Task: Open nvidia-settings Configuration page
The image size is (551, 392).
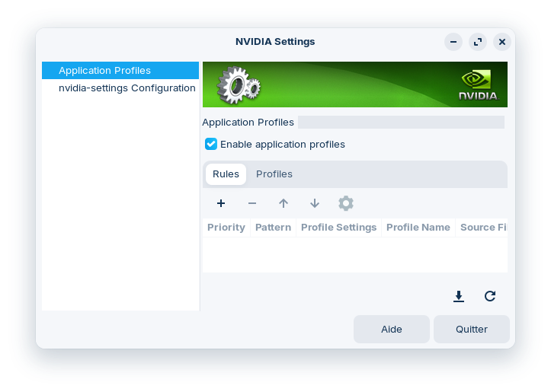Action: click(x=127, y=88)
